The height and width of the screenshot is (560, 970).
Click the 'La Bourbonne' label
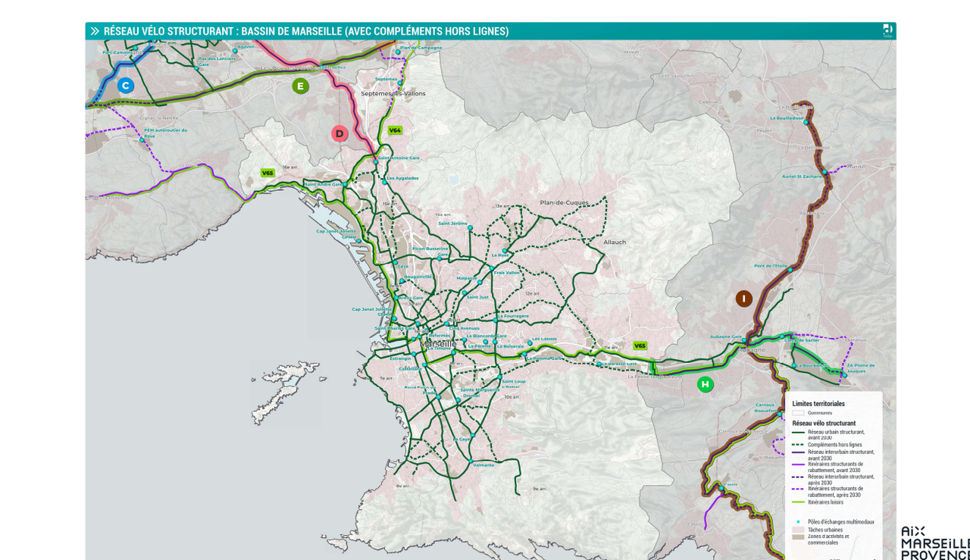[812, 366]
